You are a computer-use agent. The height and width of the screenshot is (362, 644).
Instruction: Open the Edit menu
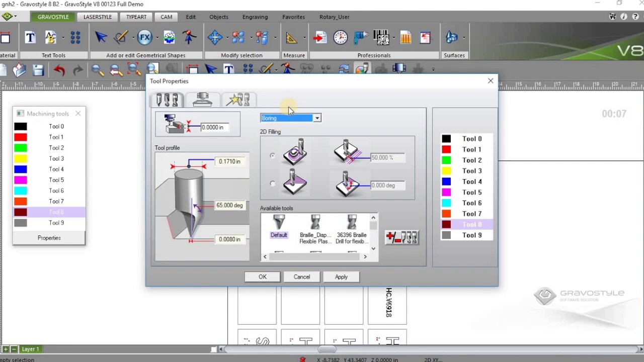pos(191,17)
